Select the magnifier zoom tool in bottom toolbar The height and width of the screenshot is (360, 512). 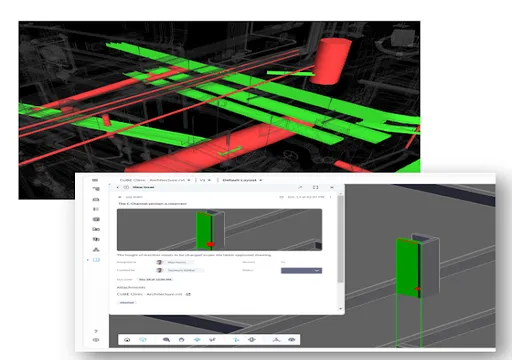pyautogui.click(x=166, y=340)
